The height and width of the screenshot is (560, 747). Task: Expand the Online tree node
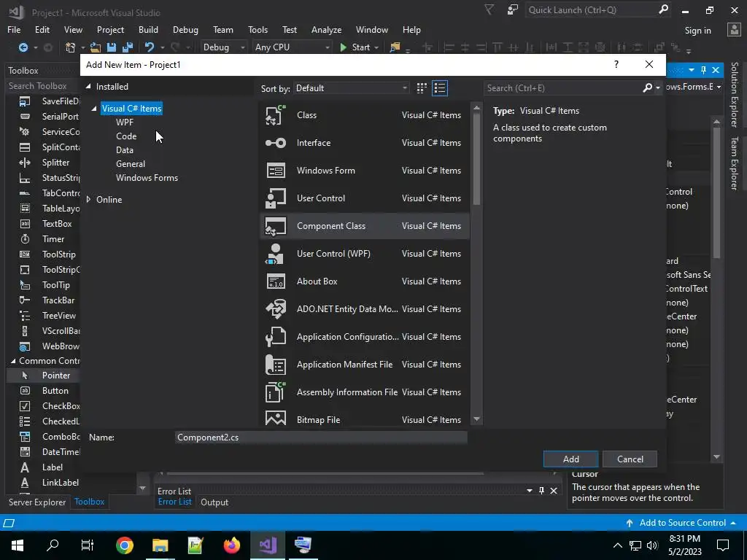(88, 200)
